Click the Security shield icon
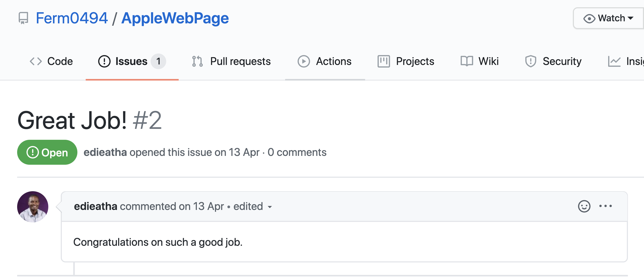 [x=531, y=62]
